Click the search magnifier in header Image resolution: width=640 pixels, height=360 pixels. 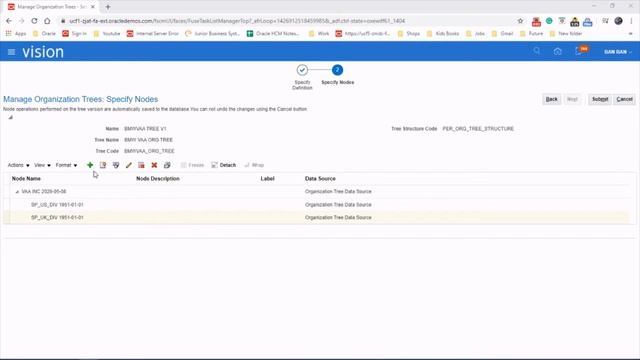pyautogui.click(x=537, y=51)
